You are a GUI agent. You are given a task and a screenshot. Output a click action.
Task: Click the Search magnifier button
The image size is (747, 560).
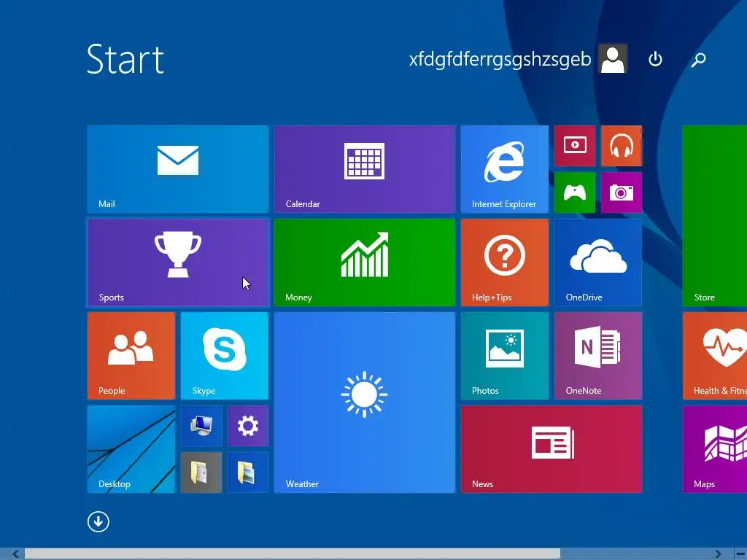[x=698, y=60]
